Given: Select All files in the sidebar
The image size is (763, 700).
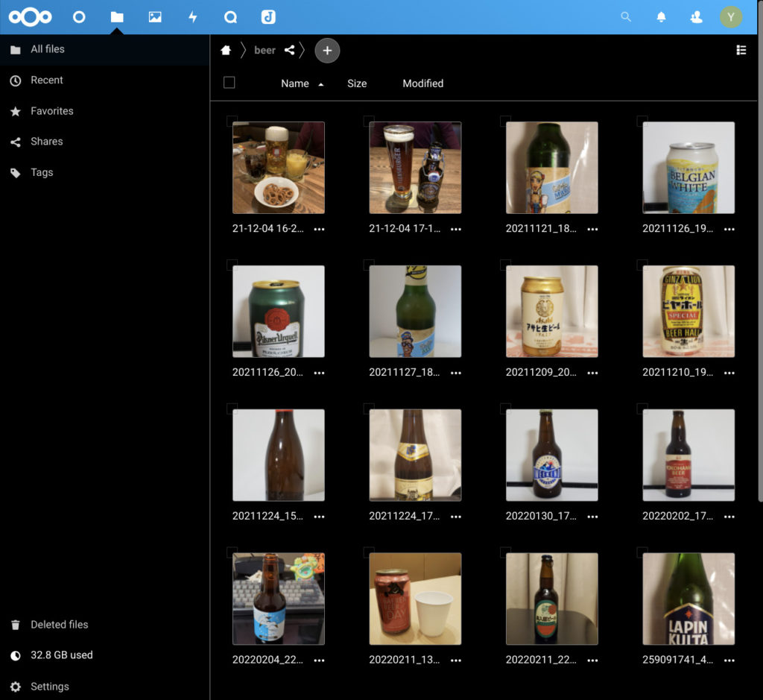Looking at the screenshot, I should tap(104, 49).
